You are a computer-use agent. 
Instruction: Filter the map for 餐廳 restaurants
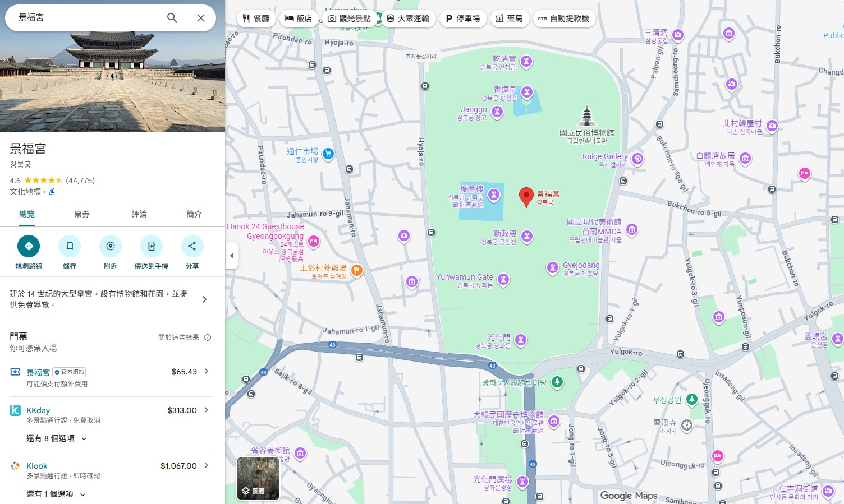(x=256, y=18)
